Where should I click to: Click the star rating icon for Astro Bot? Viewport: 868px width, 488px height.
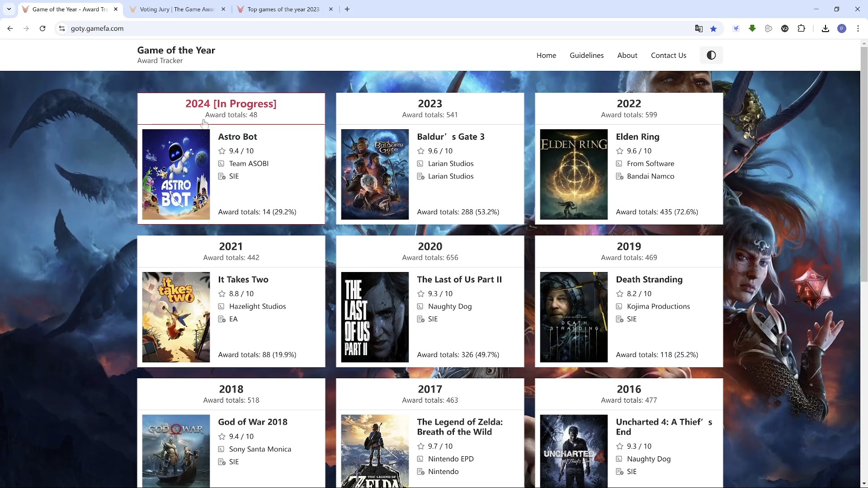[x=222, y=151]
